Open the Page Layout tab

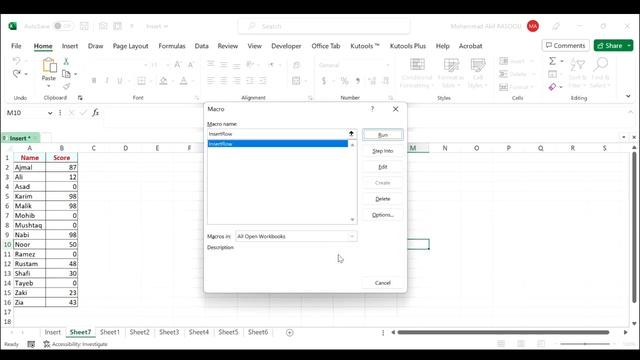point(131,46)
